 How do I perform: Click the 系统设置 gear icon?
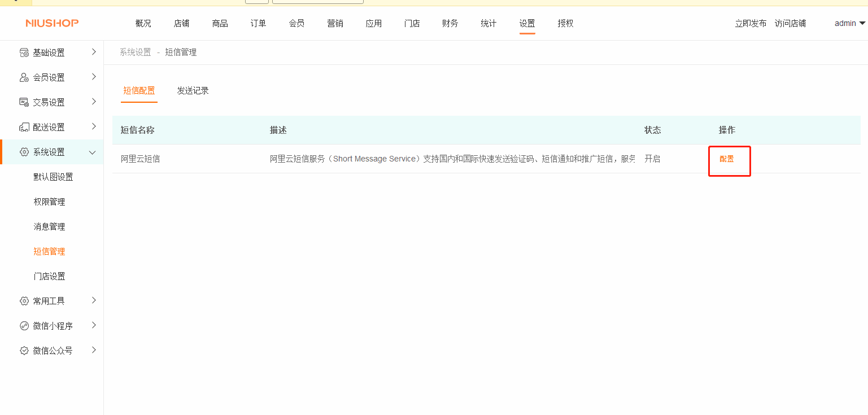tap(24, 152)
